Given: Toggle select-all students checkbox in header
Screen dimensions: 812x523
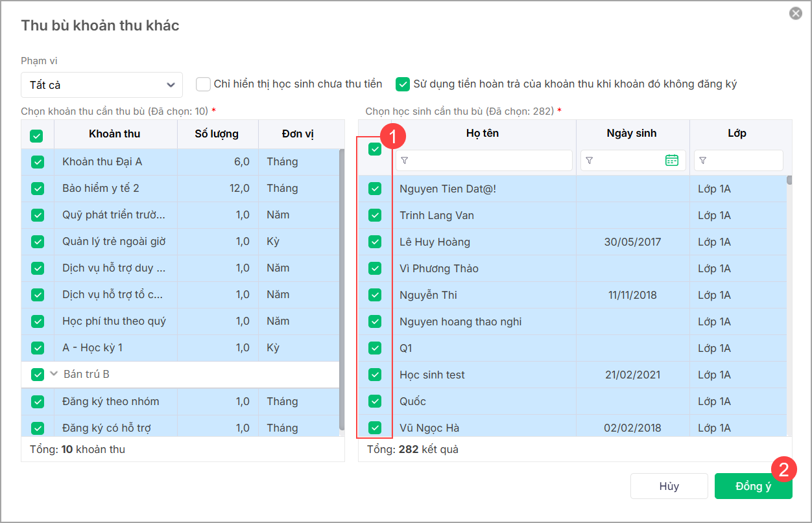Looking at the screenshot, I should pos(375,149).
